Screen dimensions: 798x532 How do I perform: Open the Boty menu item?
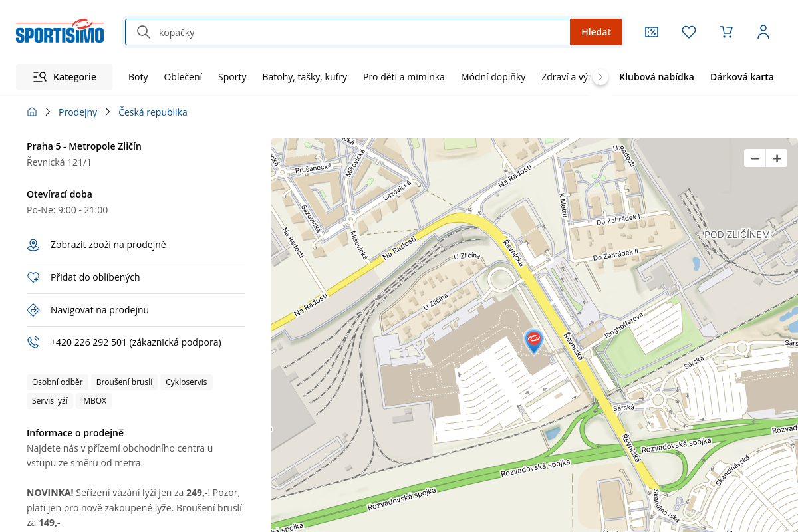point(138,77)
